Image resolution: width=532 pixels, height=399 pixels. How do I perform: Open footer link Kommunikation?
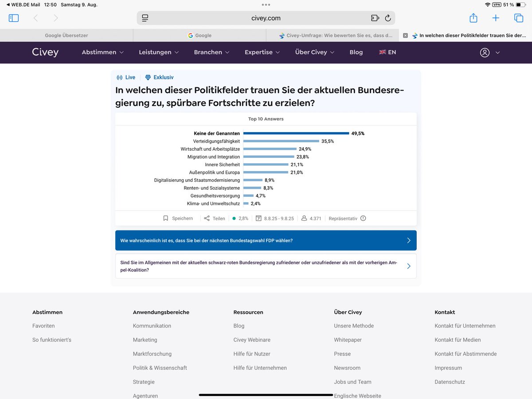[x=152, y=326]
